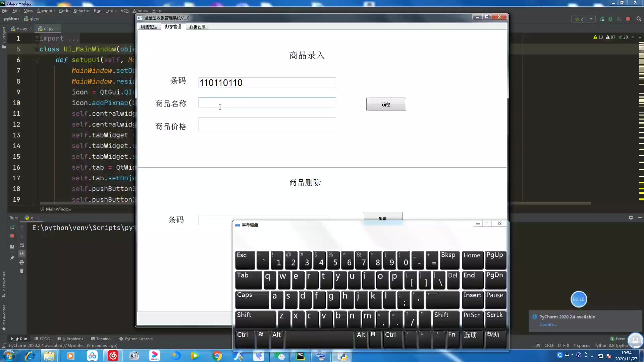Viewport: 644px width, 362px height.
Task: Stop the process via Run panel stop icon
Action: (x=12, y=236)
